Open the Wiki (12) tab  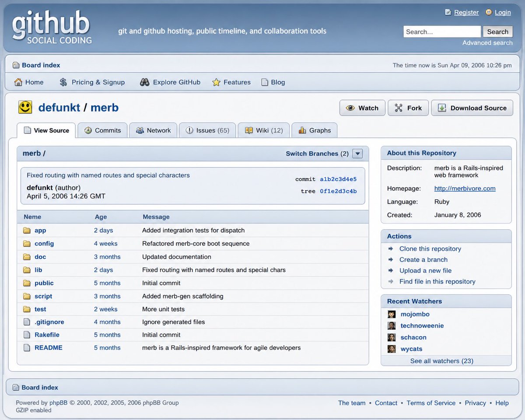[264, 130]
